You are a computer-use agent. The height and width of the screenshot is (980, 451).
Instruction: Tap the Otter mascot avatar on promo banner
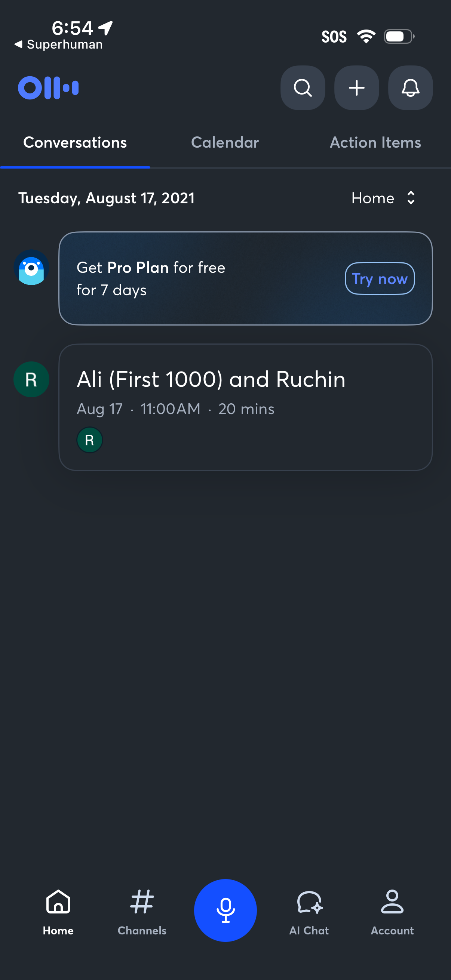pos(31,268)
